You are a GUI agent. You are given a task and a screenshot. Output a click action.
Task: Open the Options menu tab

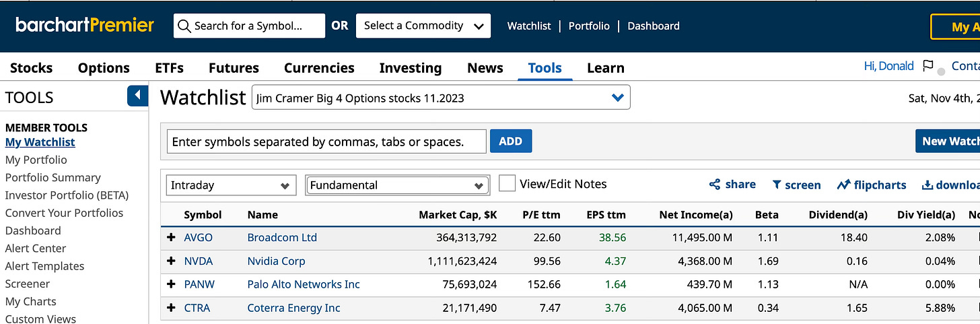104,68
